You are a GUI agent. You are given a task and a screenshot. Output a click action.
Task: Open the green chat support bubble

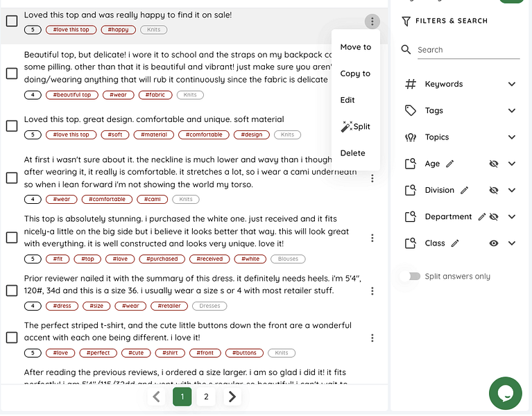(x=505, y=393)
